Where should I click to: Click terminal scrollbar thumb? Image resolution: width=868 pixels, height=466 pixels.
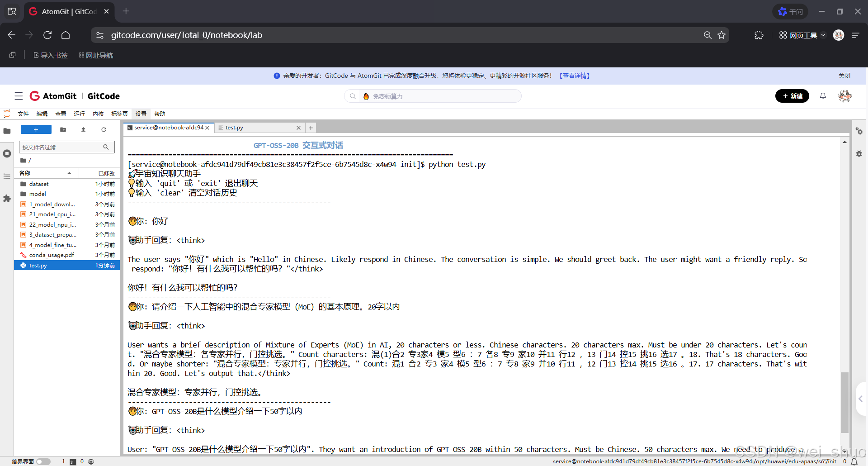pyautogui.click(x=844, y=403)
